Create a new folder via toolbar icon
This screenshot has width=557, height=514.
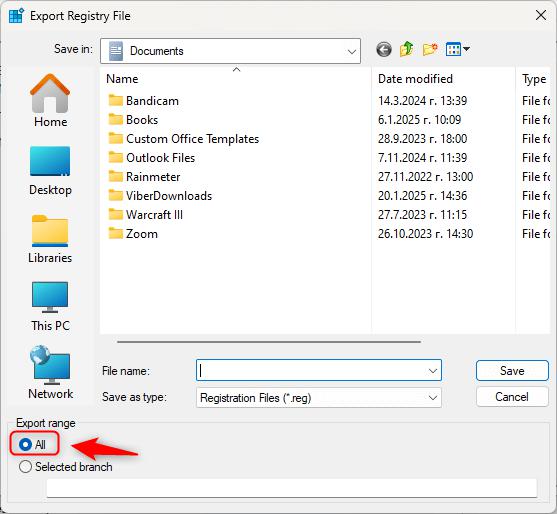coord(430,49)
